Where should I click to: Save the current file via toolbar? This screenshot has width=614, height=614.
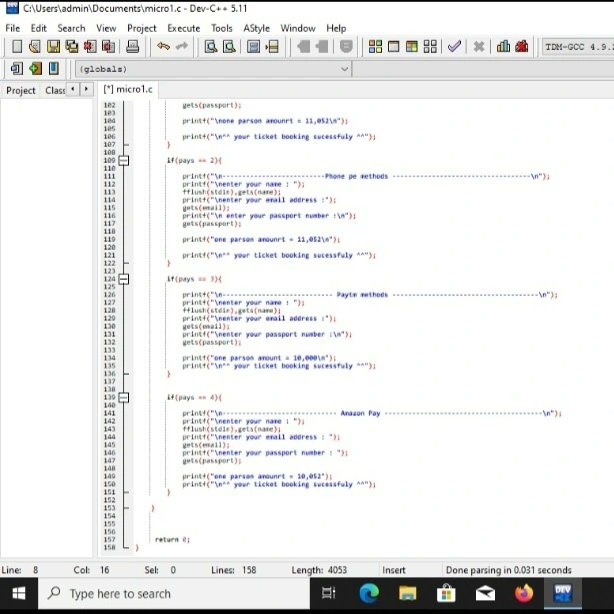point(53,47)
